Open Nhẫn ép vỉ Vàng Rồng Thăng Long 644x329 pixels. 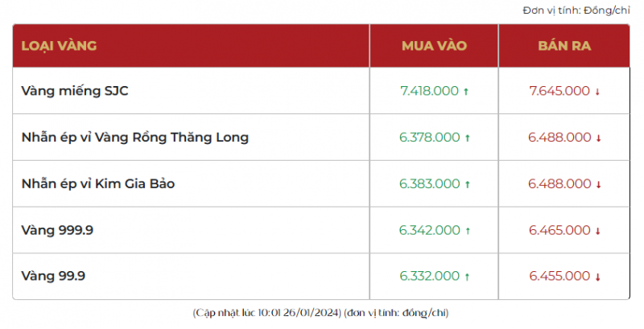point(135,138)
